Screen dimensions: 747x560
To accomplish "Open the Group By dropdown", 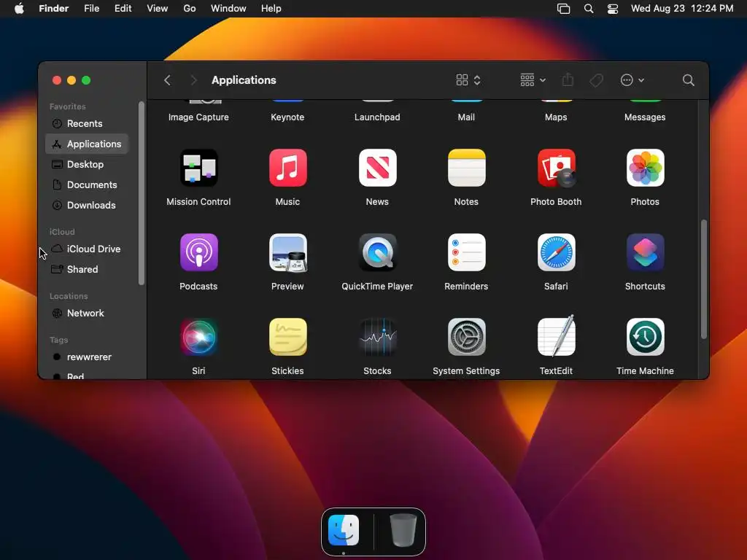I will point(533,80).
